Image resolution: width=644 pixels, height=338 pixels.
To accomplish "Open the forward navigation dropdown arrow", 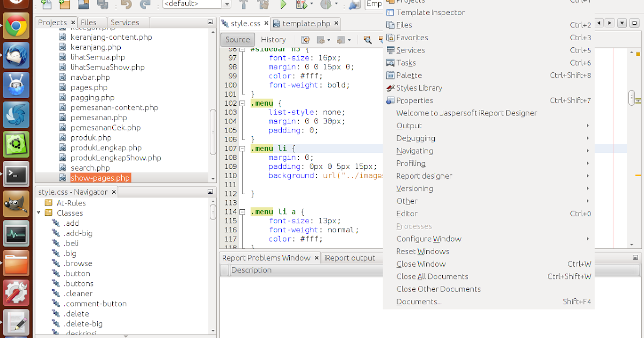I will pos(349,40).
